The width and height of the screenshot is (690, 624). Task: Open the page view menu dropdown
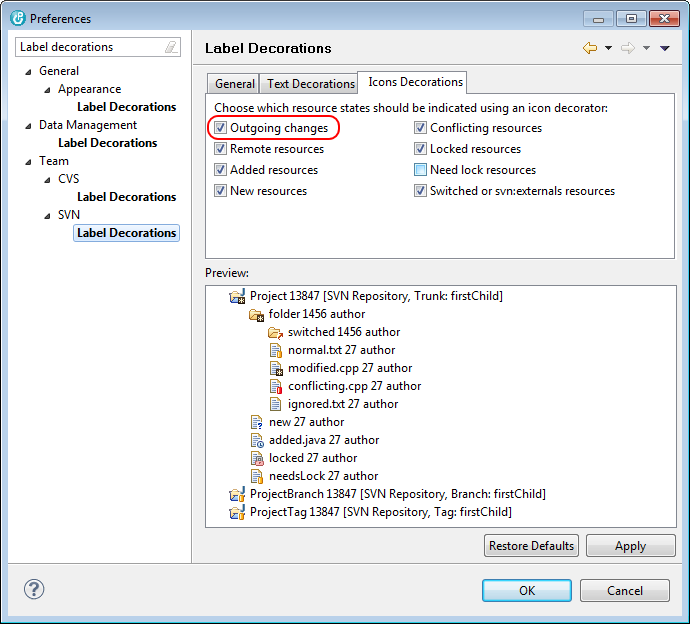[x=665, y=48]
